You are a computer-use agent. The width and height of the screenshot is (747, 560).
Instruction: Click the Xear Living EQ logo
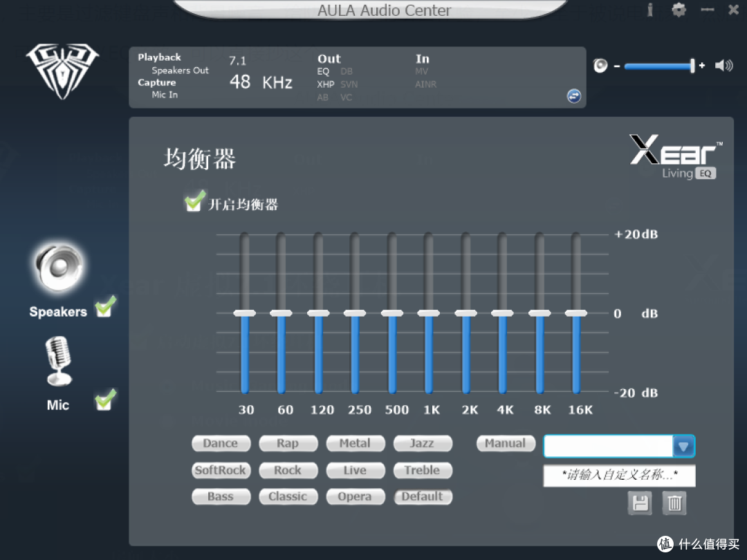(x=676, y=157)
